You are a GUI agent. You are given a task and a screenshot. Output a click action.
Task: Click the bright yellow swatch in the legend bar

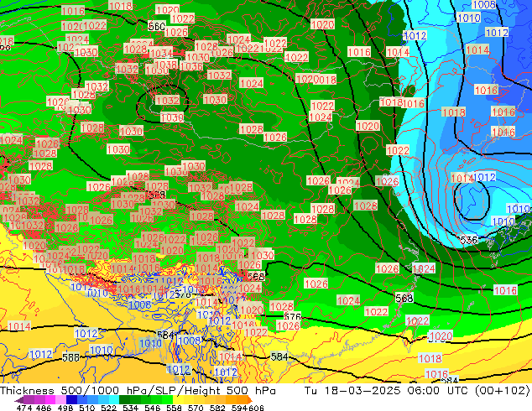coord(178,400)
